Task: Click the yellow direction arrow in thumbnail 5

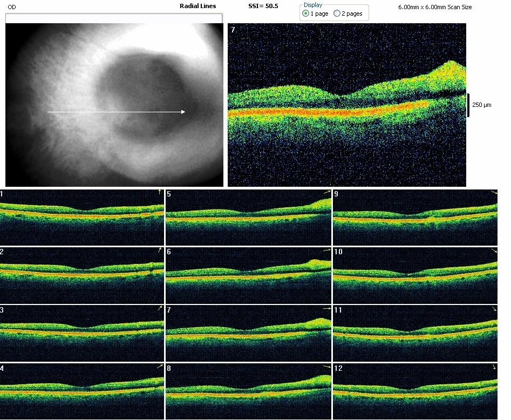Action: [326, 192]
